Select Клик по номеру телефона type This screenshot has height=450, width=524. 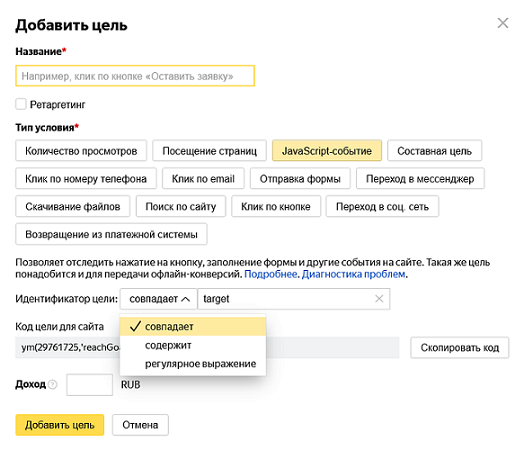(86, 179)
